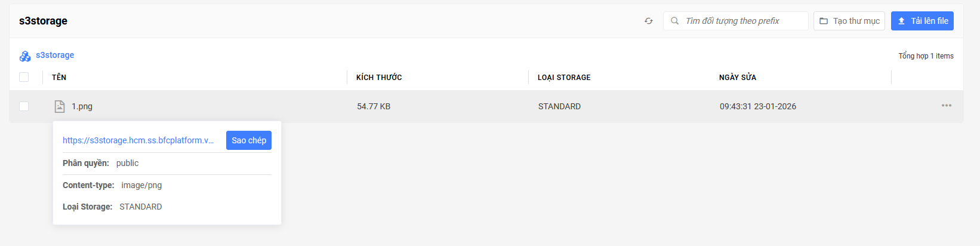Image resolution: width=980 pixels, height=246 pixels.
Task: Click the 'LOẠI STORAGE' column header
Action: coord(564,77)
